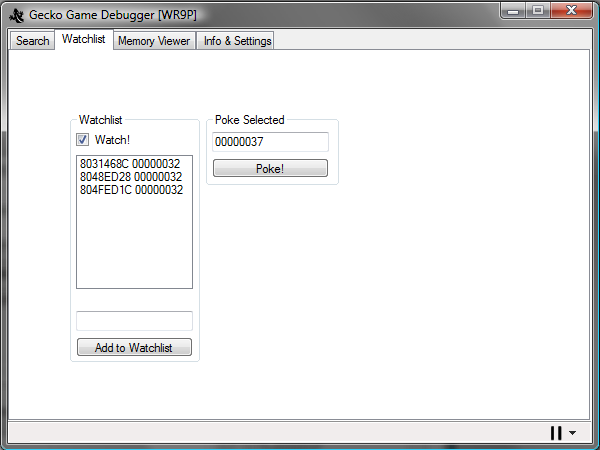This screenshot has width=600, height=450.
Task: Toggle the Watch! checkbox
Action: pyautogui.click(x=83, y=139)
